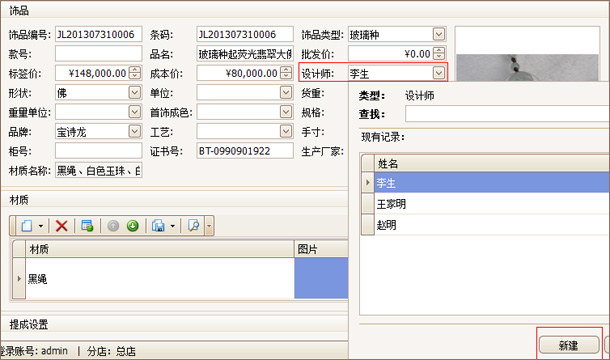Click the 材质 section header
Viewport: 610px width, 360px height.
[x=19, y=200]
